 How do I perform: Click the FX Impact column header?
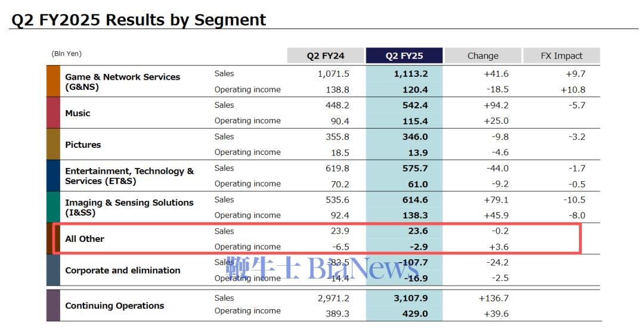click(x=561, y=56)
